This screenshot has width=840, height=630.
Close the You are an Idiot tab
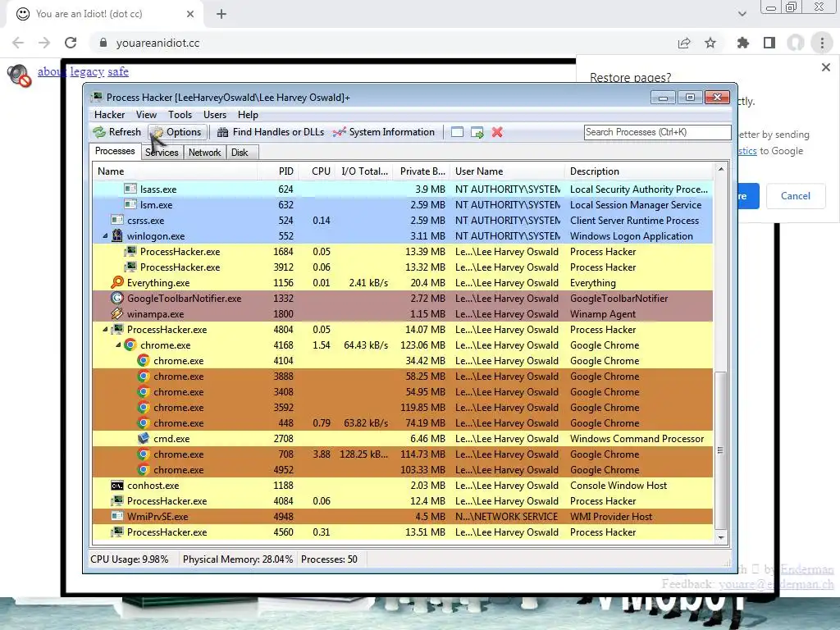190,14
